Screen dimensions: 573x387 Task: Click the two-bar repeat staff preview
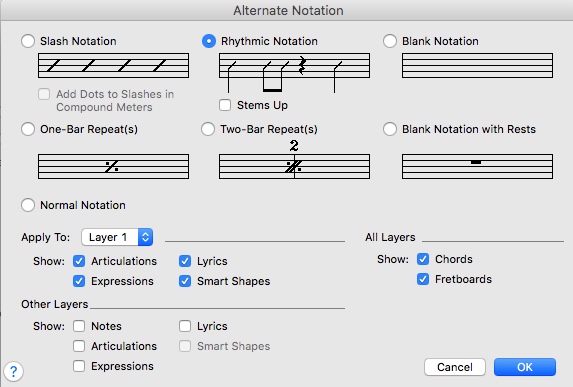[295, 160]
